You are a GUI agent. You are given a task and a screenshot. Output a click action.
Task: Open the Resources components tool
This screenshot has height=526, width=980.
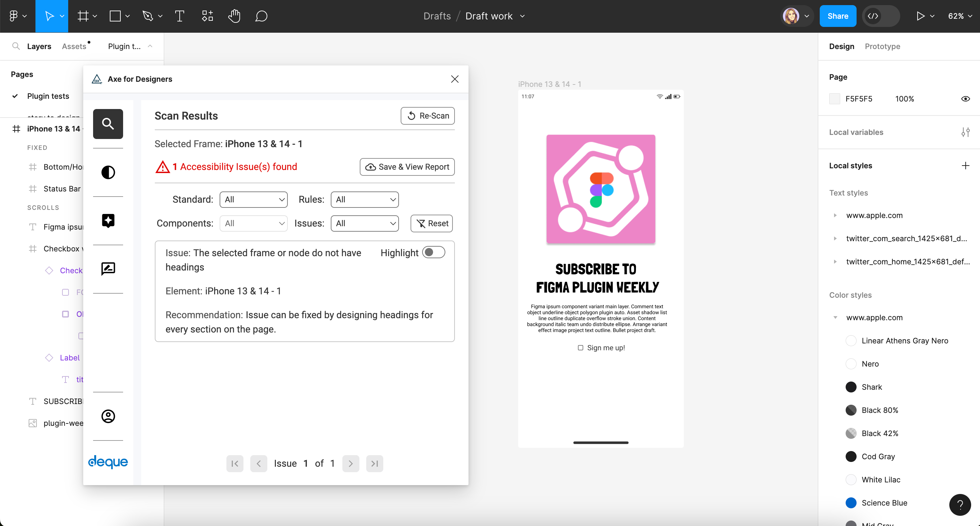click(207, 16)
